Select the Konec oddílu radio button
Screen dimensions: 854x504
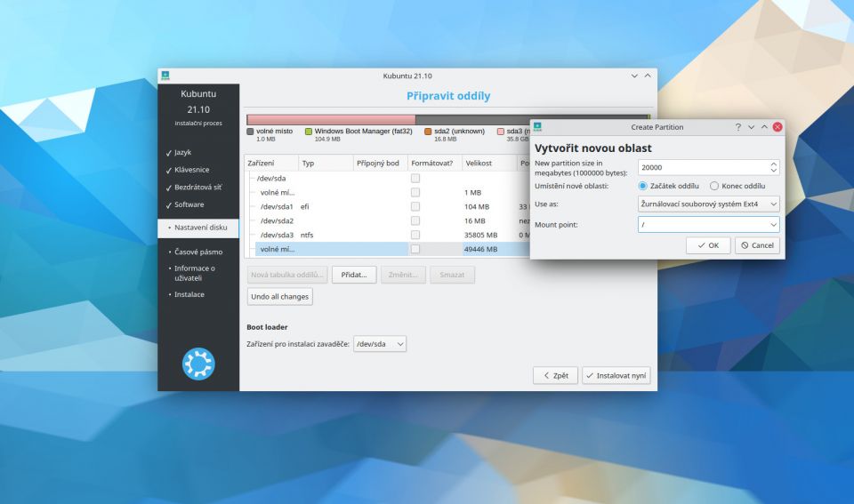(x=714, y=186)
